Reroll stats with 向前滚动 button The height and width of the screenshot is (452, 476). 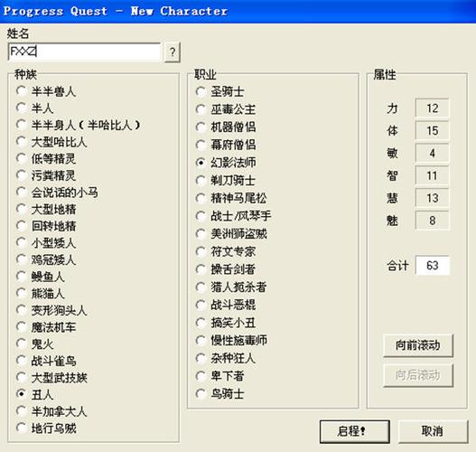click(x=417, y=345)
